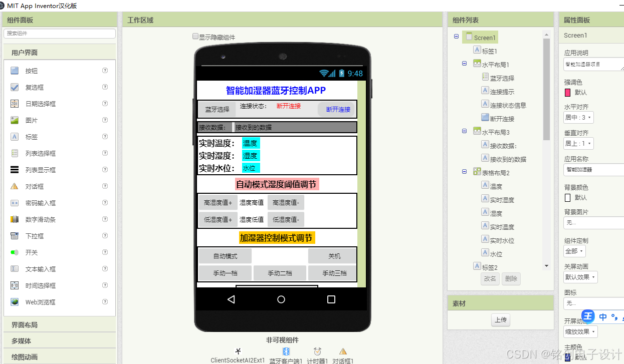624x364 pixels.
Task: Select the 时间选择框 time picker icon
Action: [x=15, y=285]
